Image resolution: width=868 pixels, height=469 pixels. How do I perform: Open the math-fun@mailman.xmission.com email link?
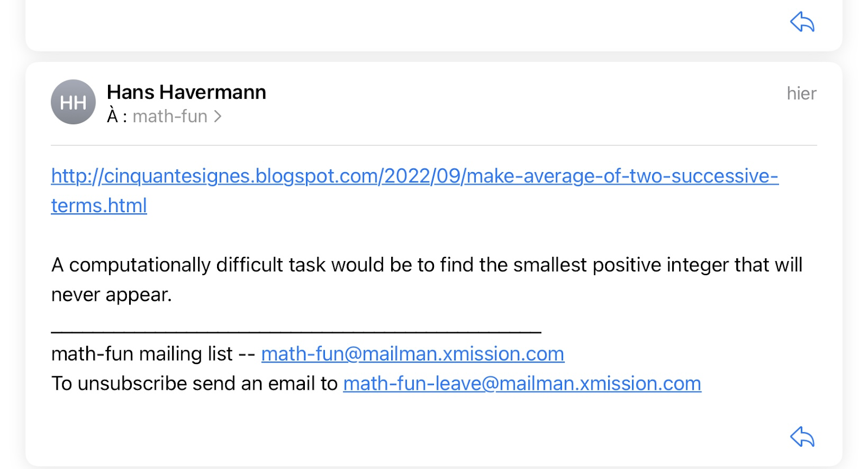[412, 354]
